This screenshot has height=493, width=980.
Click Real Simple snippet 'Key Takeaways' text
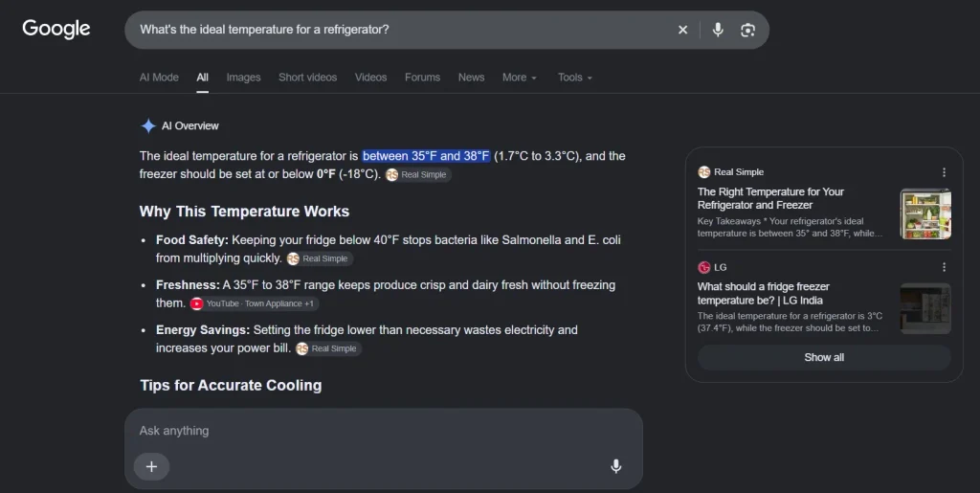tap(790, 228)
